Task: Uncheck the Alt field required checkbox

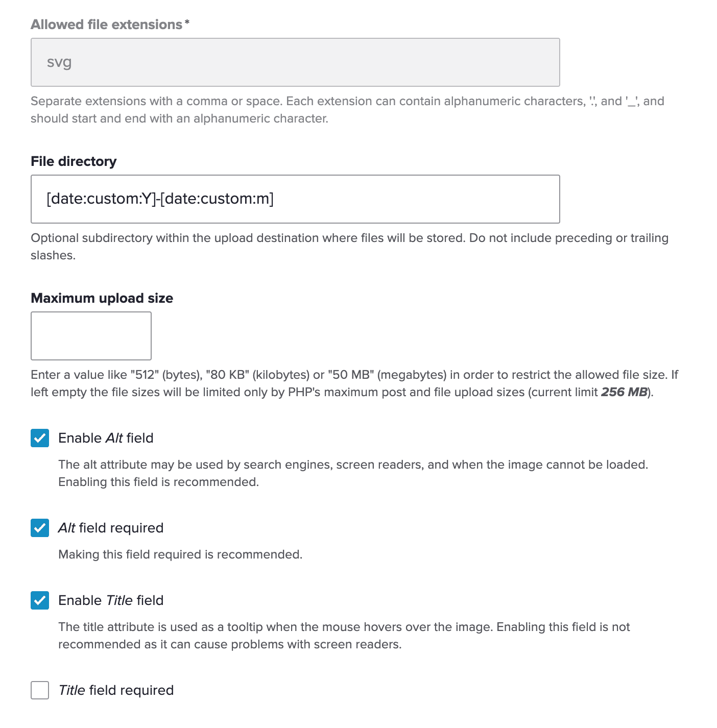Action: (40, 528)
